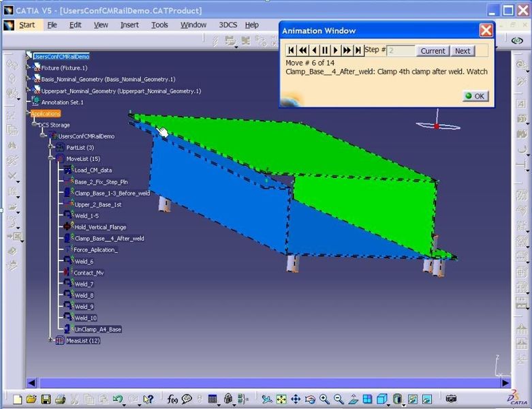Collapse the DCS Storage node
This screenshot has width=532, height=409.
pyautogui.click(x=34, y=125)
